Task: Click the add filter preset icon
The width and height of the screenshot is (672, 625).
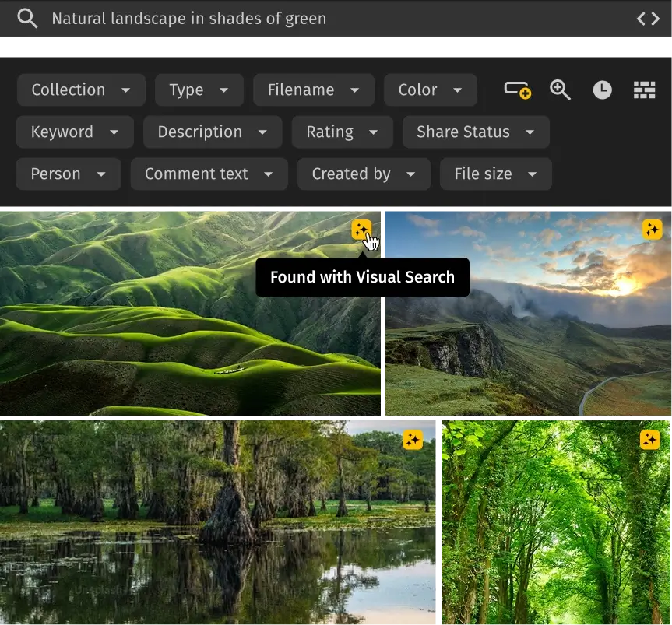Action: tap(516, 90)
